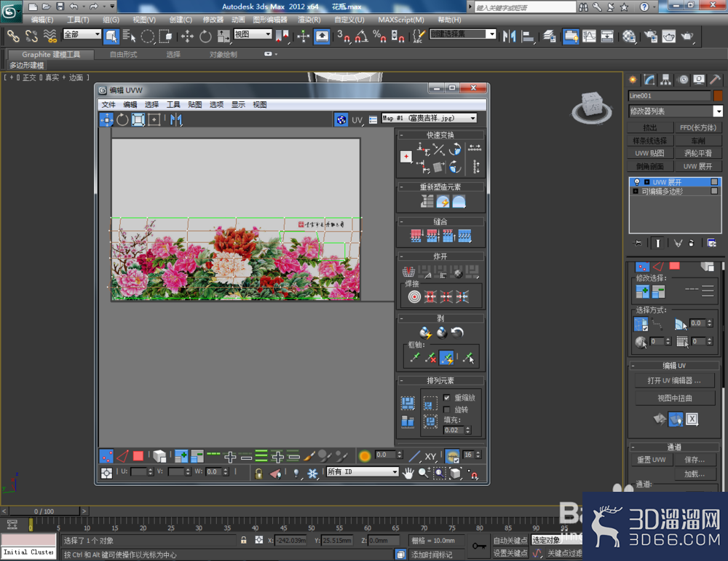This screenshot has width=728, height=561.
Task: Click the 保存... button in channel rollout
Action: 695,460
